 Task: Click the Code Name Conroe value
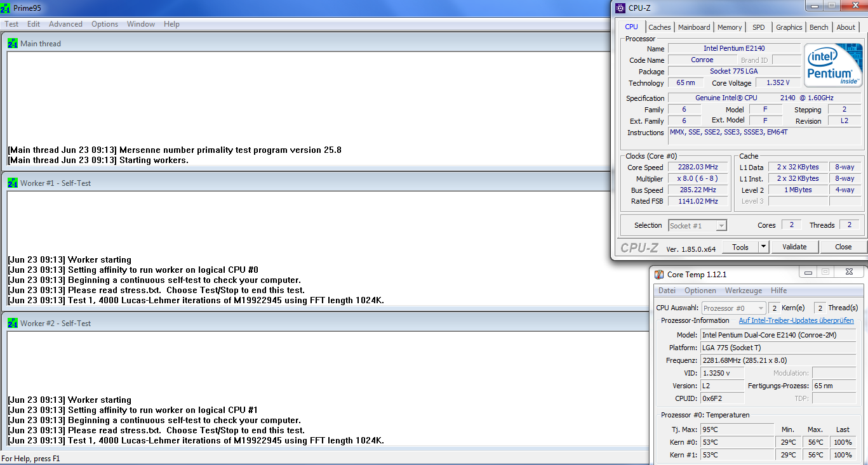(702, 60)
